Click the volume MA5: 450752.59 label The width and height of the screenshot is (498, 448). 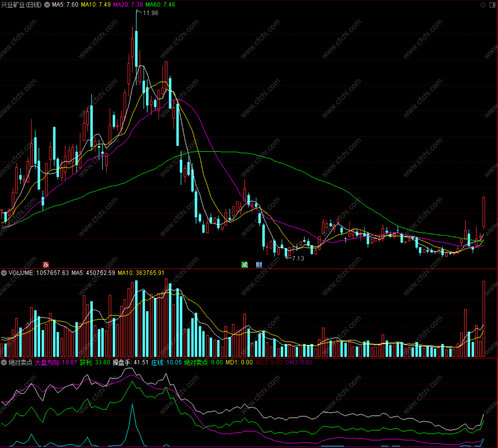[93, 273]
